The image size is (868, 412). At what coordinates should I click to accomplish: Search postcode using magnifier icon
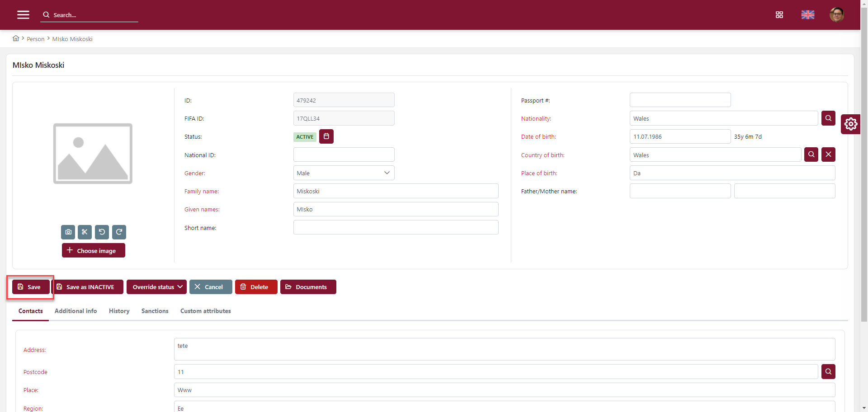[x=828, y=372]
